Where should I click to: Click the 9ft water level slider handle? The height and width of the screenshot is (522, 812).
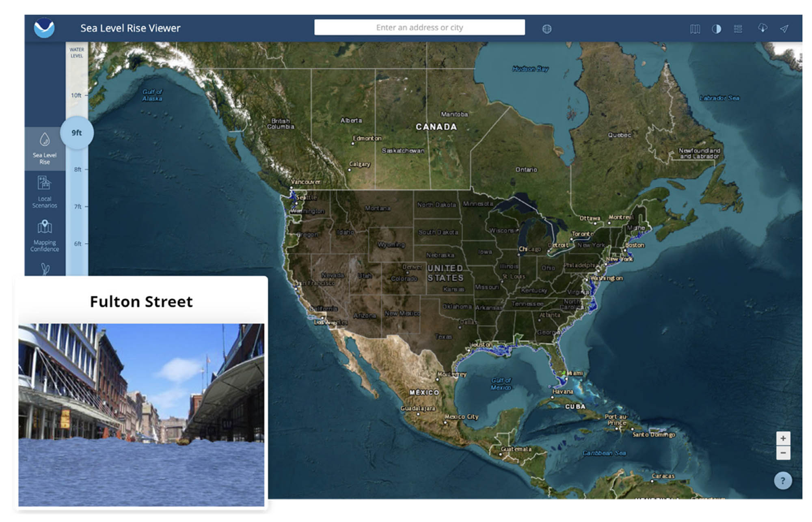click(x=77, y=132)
